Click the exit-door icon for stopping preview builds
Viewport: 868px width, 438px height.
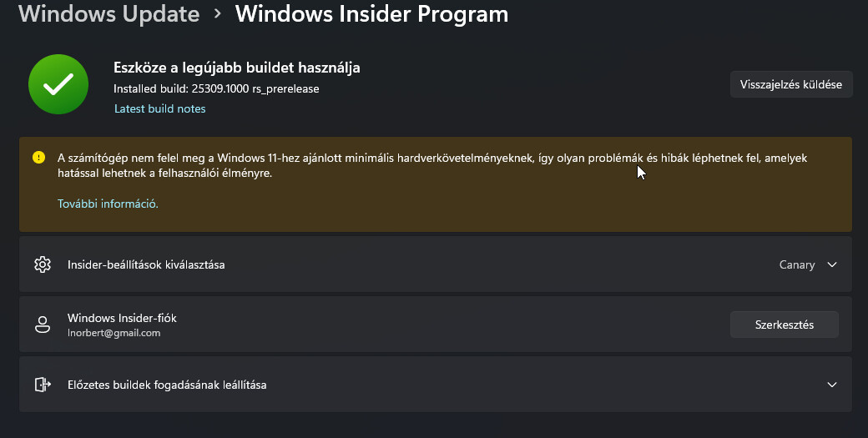pos(43,385)
